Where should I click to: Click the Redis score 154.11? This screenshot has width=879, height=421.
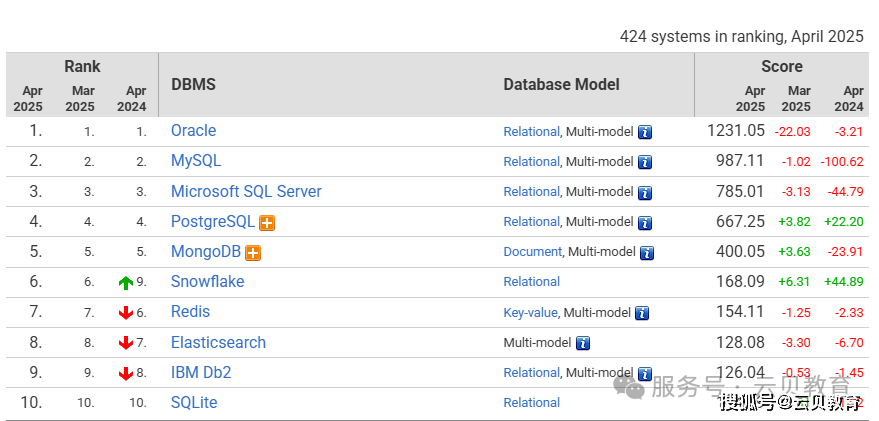tap(740, 312)
